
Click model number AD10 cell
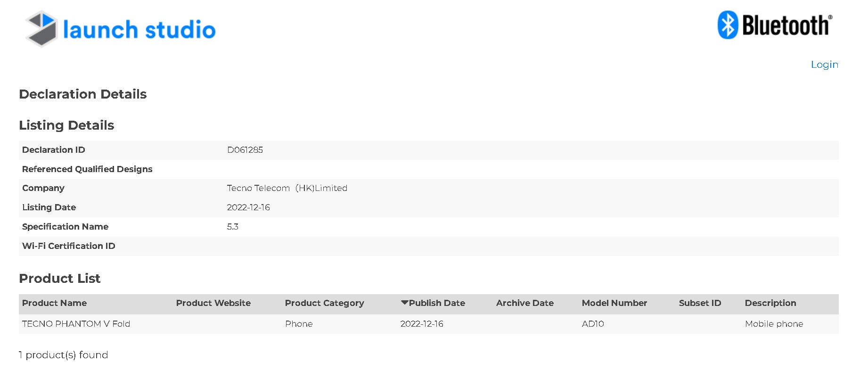click(593, 324)
